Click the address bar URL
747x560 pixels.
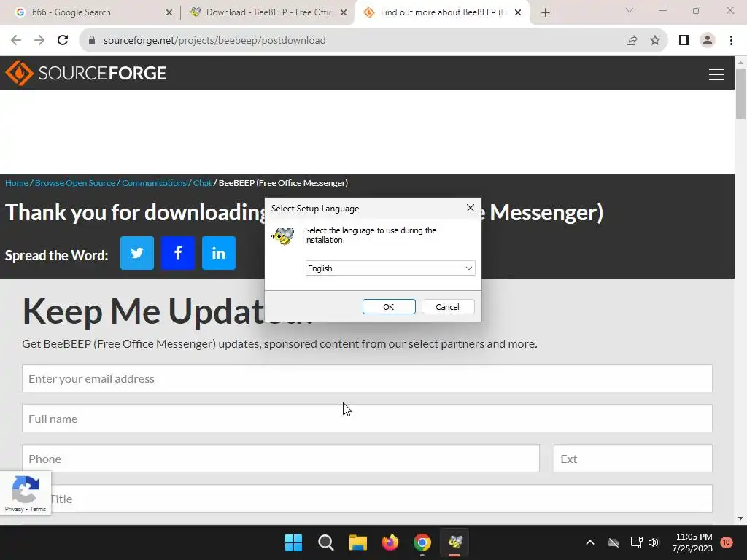(214, 41)
